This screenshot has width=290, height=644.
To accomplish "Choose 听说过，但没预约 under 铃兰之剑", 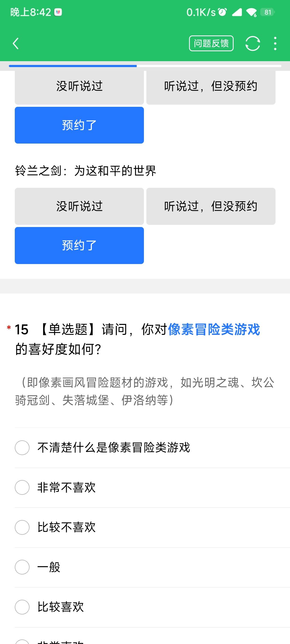I will pyautogui.click(x=211, y=206).
